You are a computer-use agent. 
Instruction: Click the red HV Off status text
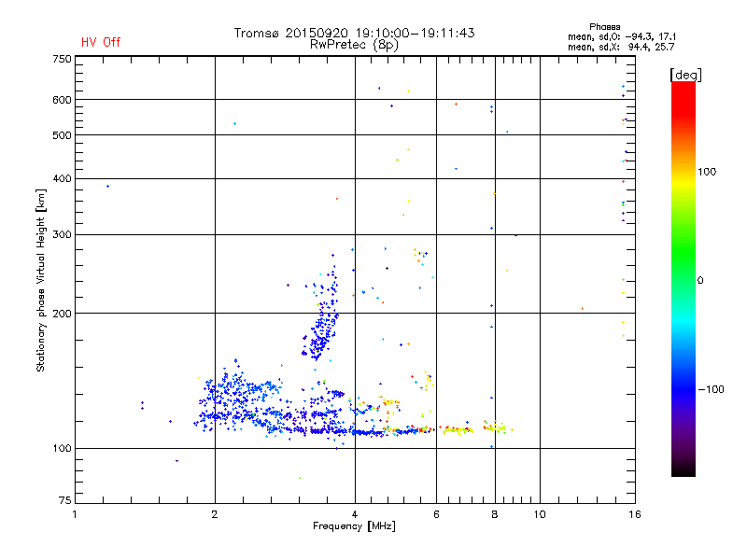[101, 42]
